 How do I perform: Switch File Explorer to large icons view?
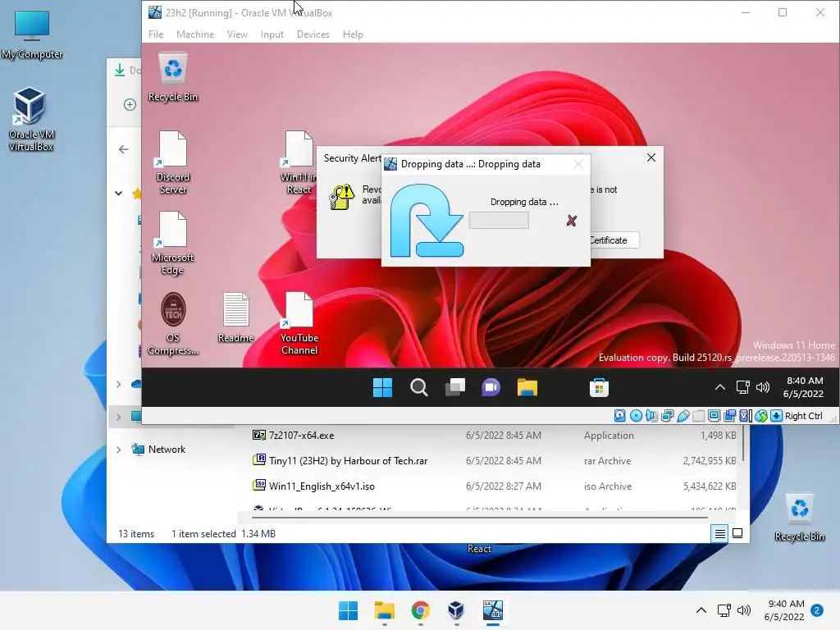(x=737, y=533)
